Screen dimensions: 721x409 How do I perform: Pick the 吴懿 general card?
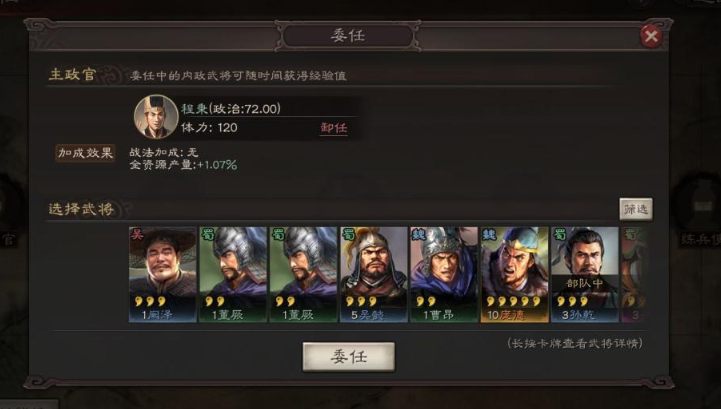pyautogui.click(x=374, y=274)
